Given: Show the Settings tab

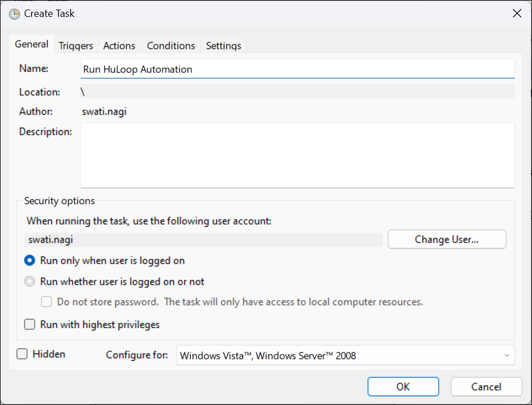Looking at the screenshot, I should coord(223,45).
